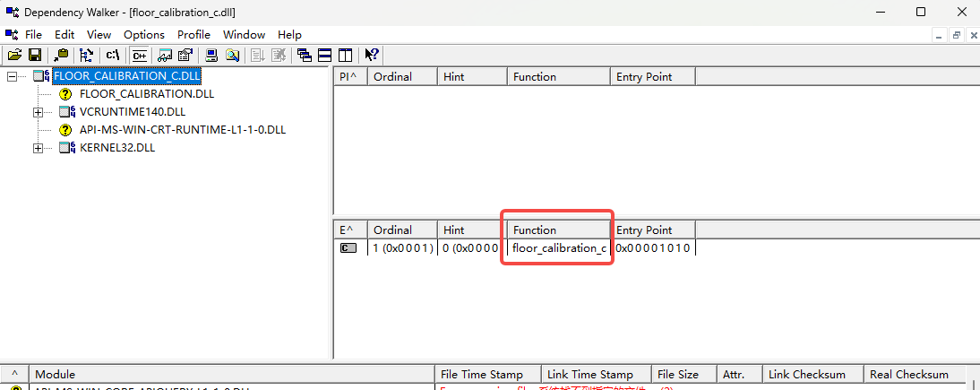Click the Open file toolbar icon
Screen dimensions: 980x390
tap(14, 55)
